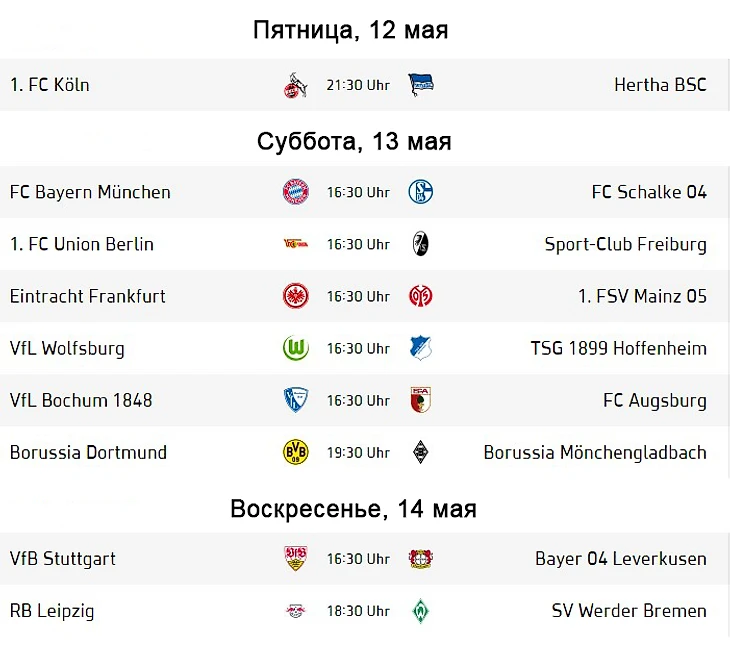Click the SV Werder Bremen diamond logo
This screenshot has width=730, height=649.
(x=421, y=611)
